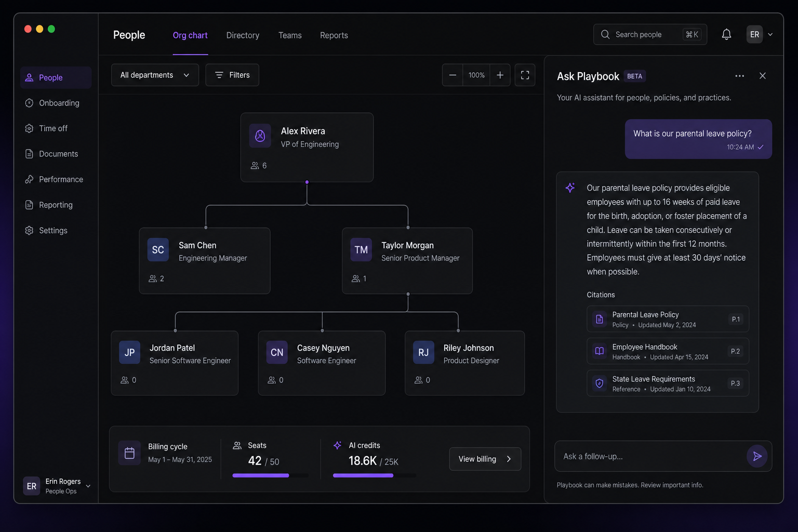Select the Alex Rivera org card
The height and width of the screenshot is (532, 798).
tap(307, 147)
